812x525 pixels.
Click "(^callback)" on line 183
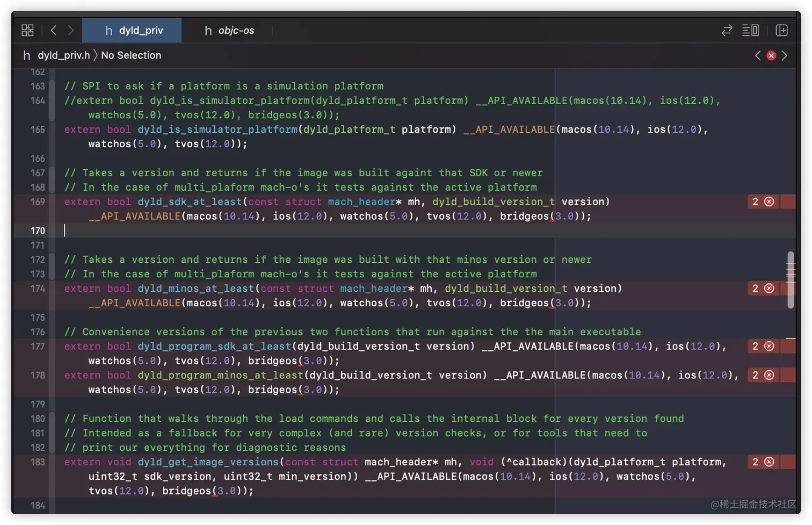click(x=534, y=462)
